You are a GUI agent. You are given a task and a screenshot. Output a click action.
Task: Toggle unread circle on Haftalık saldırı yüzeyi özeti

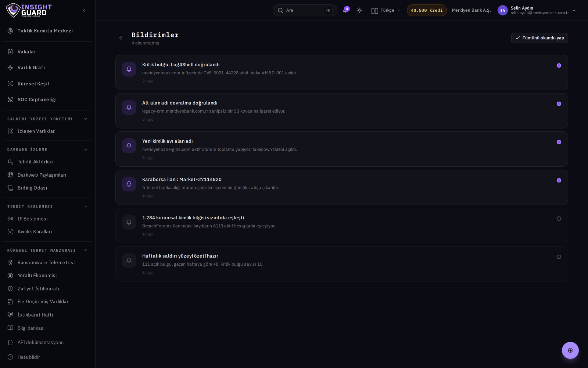point(559,257)
